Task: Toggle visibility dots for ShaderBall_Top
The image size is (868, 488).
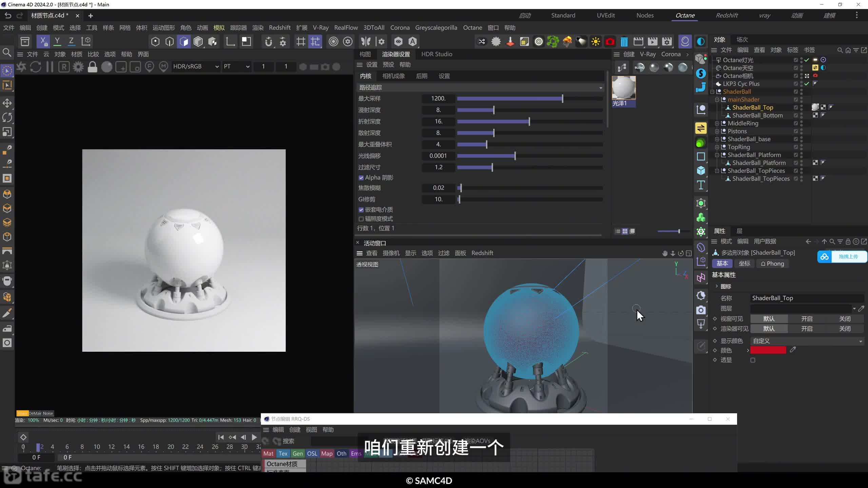Action: coord(802,107)
